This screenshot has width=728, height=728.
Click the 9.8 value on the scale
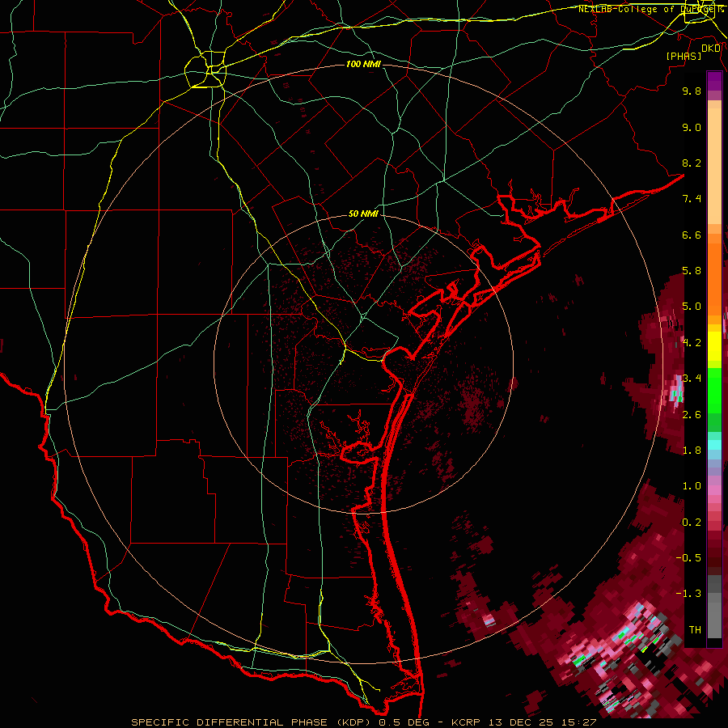click(x=692, y=91)
